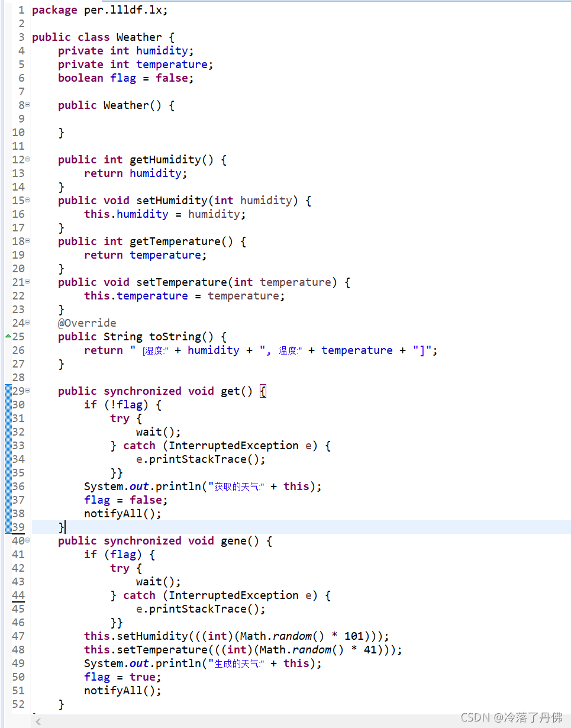Click 'this.setTemperature' on line 48
The width and height of the screenshot is (571, 728).
pyautogui.click(x=146, y=650)
